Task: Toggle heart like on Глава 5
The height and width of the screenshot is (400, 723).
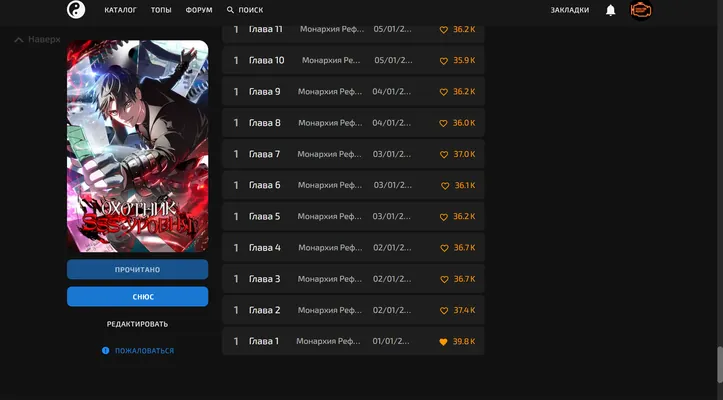Action: pyautogui.click(x=444, y=217)
